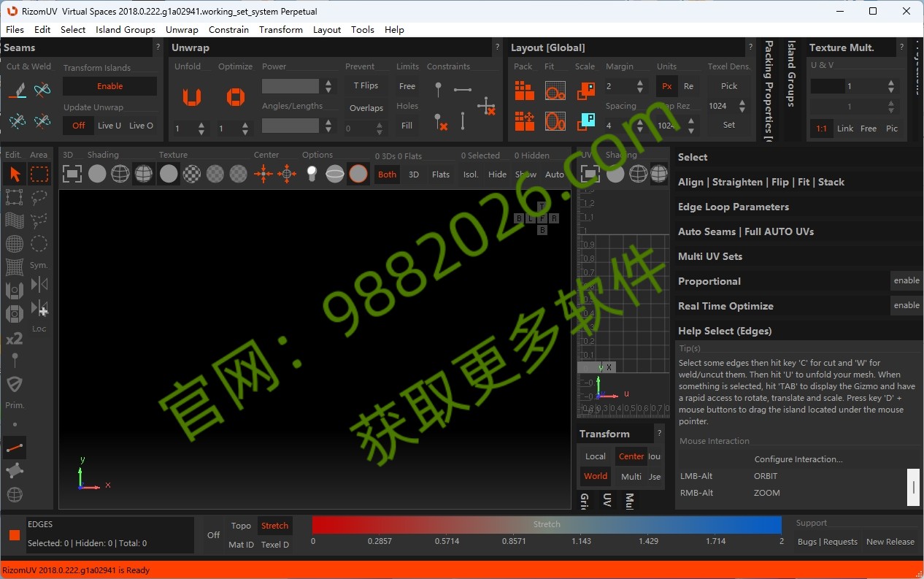The height and width of the screenshot is (579, 924).
Task: Click the light bulb Options icon
Action: tap(312, 174)
